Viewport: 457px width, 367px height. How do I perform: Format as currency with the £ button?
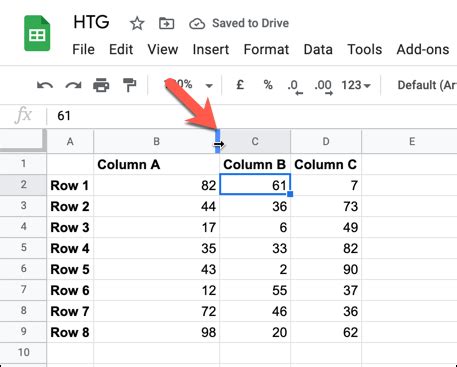pyautogui.click(x=240, y=85)
